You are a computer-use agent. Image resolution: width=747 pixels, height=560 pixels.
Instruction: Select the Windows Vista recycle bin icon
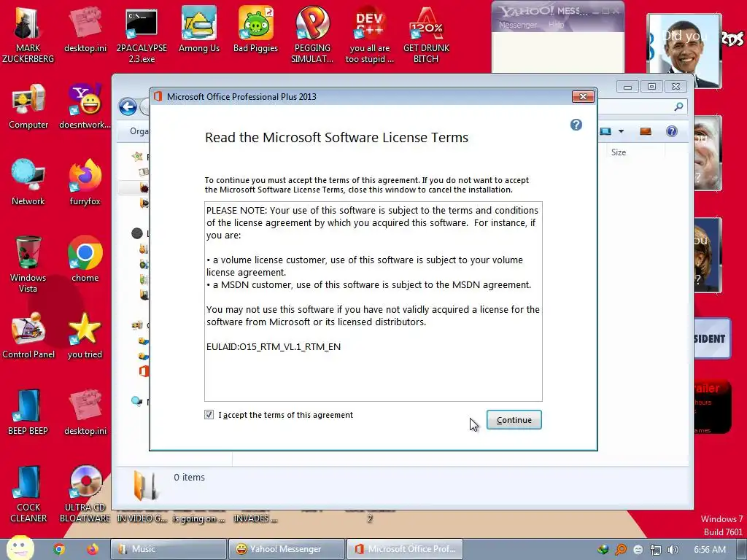click(x=28, y=264)
